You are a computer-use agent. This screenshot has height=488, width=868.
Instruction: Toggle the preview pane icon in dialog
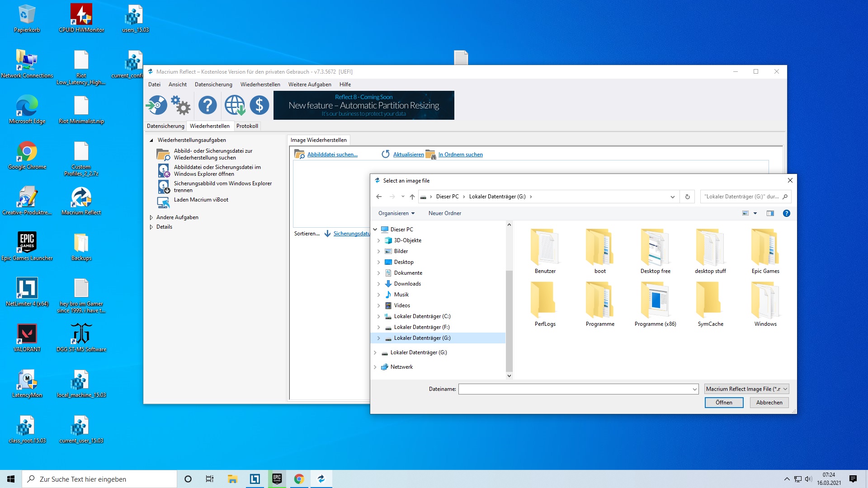tap(770, 213)
